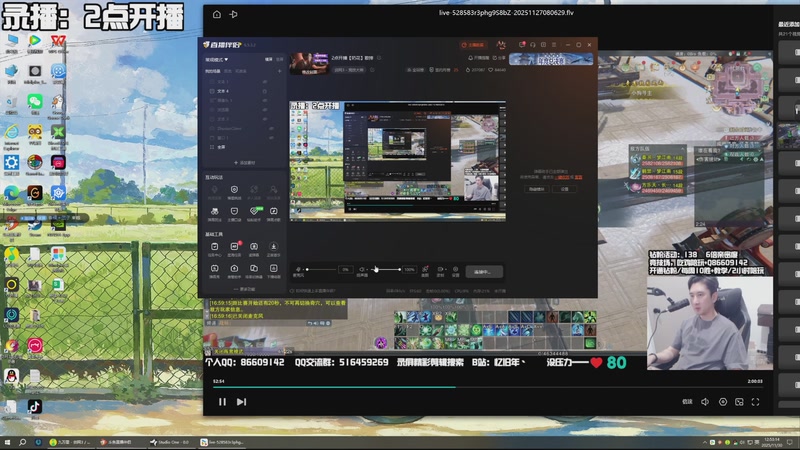Image resolution: width=800 pixels, height=450 pixels.
Task: Enter fullscreen in the video player
Action: pyautogui.click(x=756, y=402)
